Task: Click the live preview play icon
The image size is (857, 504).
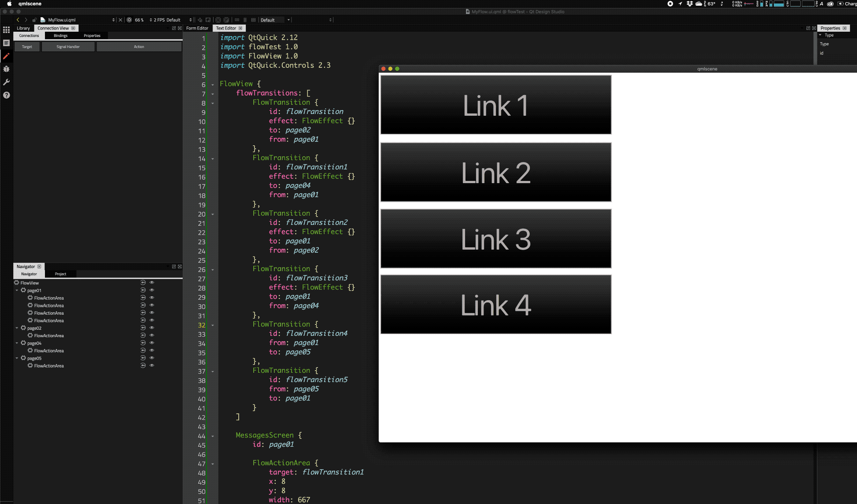Action: coord(129,20)
